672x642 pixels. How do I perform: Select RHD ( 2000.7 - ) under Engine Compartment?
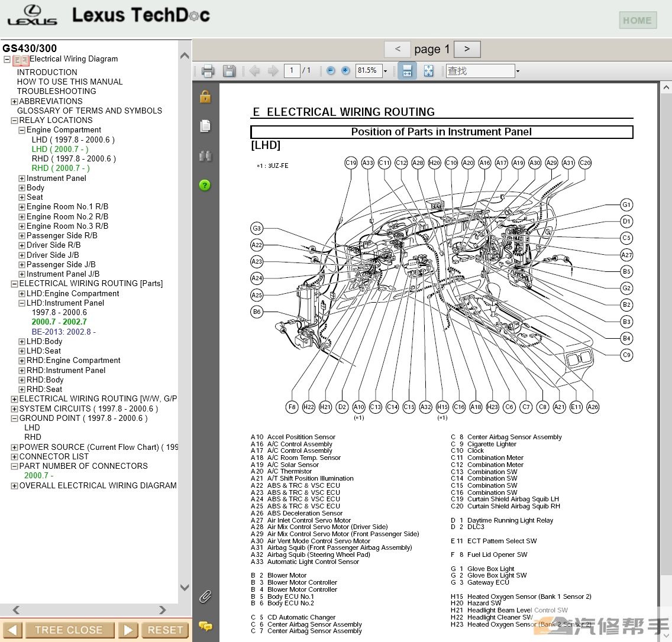(x=61, y=168)
